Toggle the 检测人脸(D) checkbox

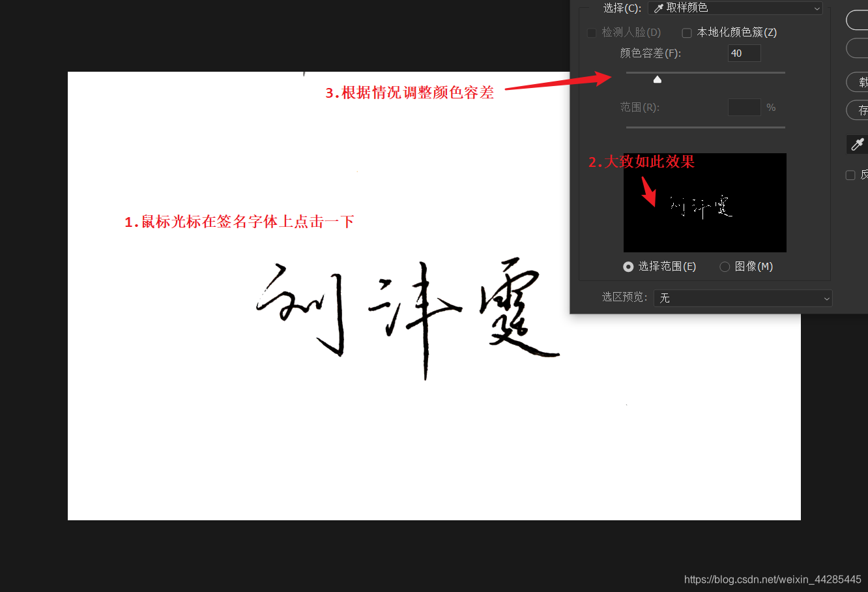[x=592, y=32]
